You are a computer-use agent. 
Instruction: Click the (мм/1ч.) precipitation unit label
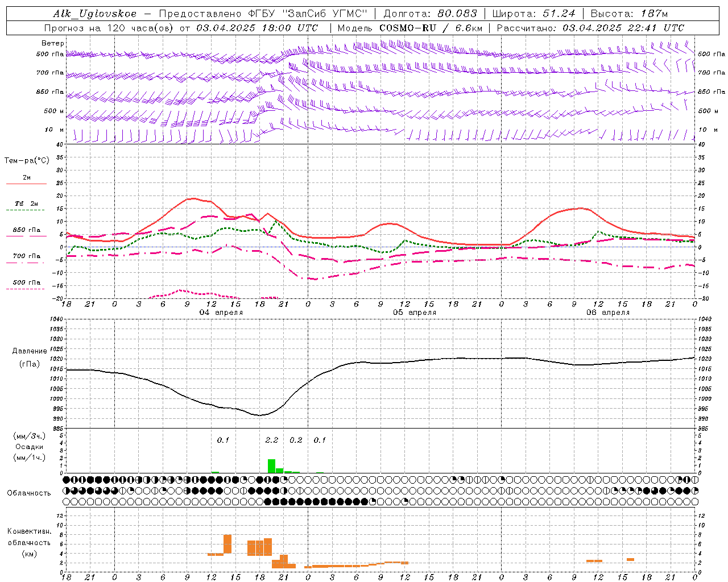coord(30,458)
